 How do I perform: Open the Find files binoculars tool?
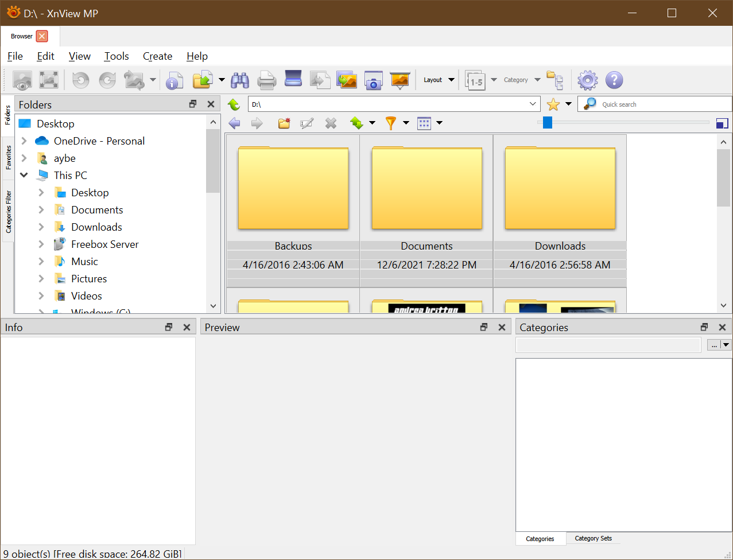pos(240,80)
